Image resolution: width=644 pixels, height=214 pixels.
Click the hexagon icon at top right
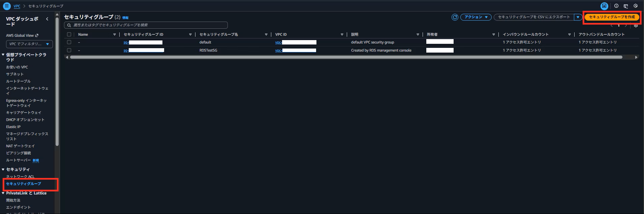pos(636,6)
